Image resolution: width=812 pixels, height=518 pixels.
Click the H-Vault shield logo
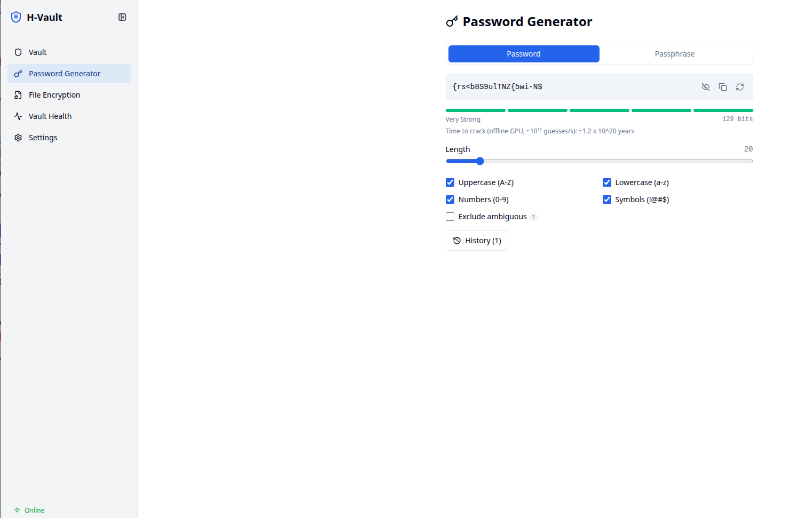tap(16, 17)
